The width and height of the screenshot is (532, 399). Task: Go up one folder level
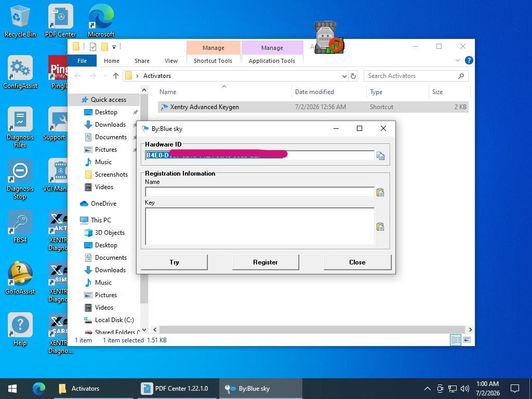(116, 76)
